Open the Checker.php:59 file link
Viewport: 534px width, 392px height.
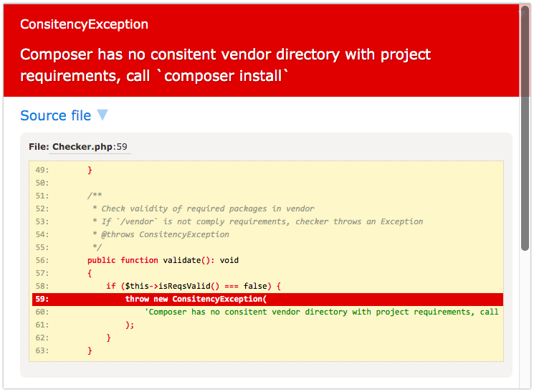(x=90, y=147)
